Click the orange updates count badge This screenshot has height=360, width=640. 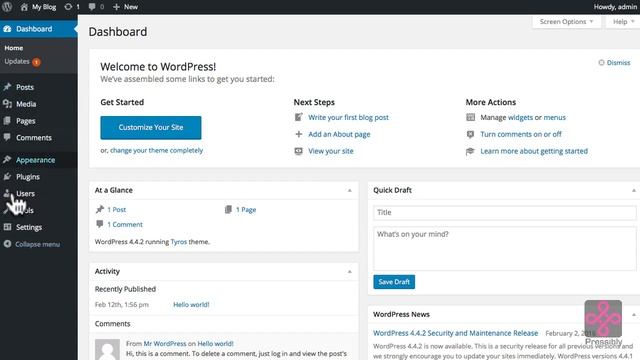pyautogui.click(x=36, y=62)
